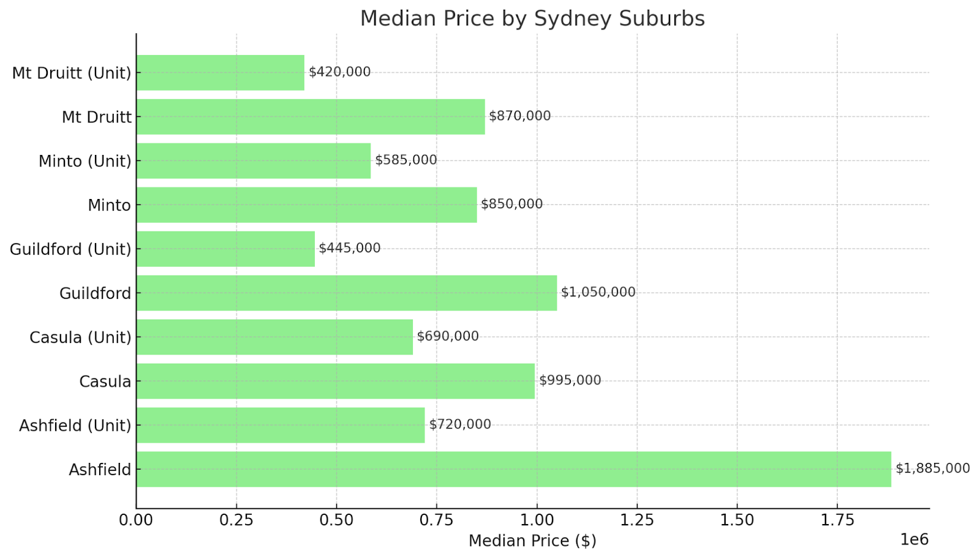Click the 'Mt Druitt (Unit)' axis label

72,73
